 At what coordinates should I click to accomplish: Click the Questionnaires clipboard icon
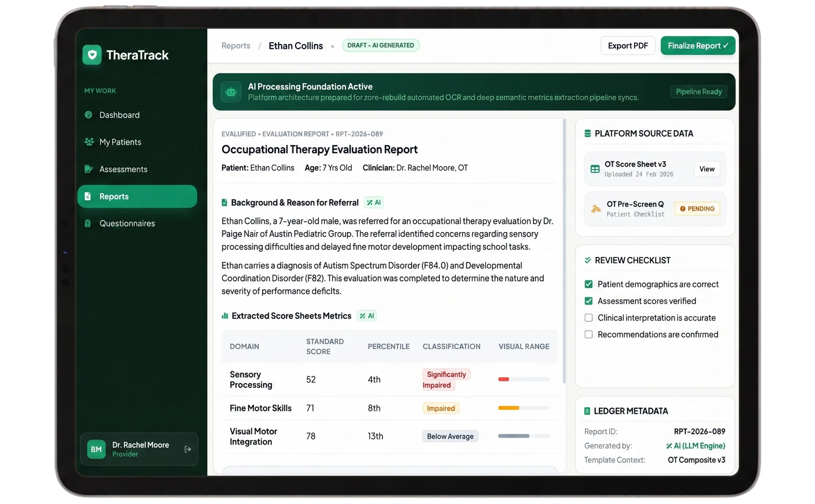88,223
